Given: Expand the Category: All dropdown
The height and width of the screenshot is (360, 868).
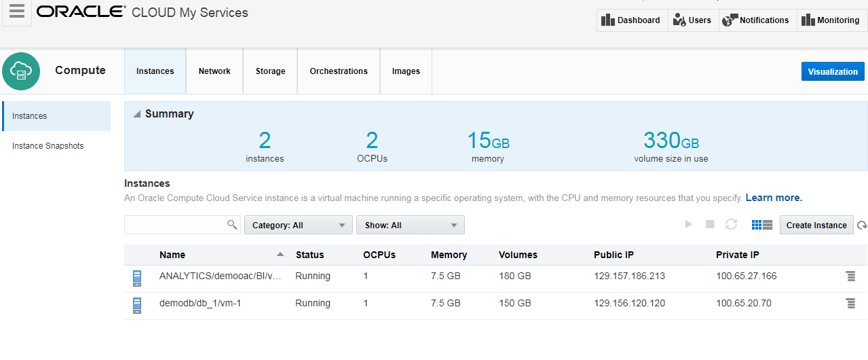Looking at the screenshot, I should pyautogui.click(x=298, y=226).
